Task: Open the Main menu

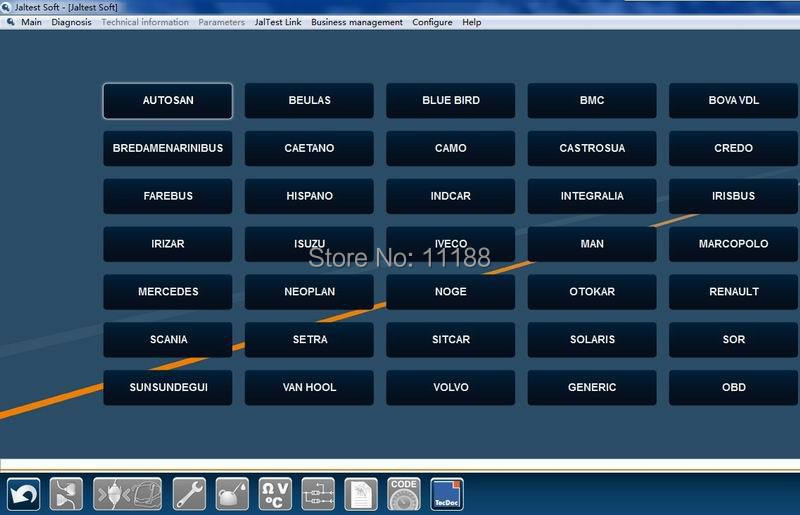Action: coord(31,22)
